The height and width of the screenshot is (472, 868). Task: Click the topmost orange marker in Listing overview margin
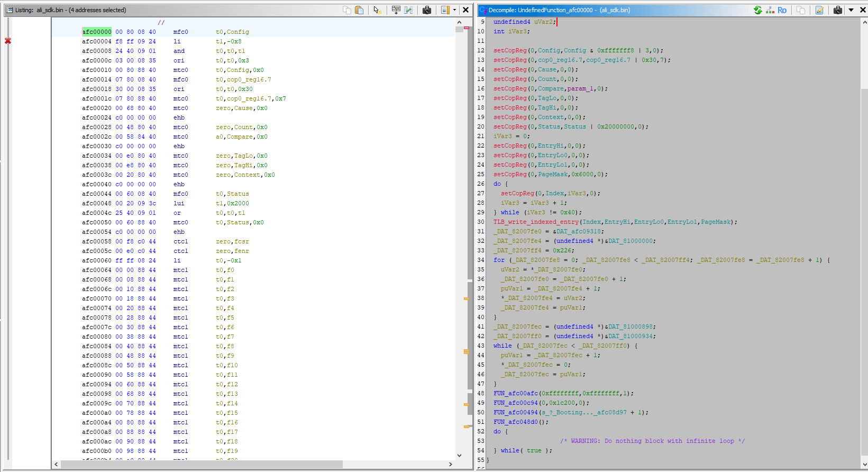pos(467,298)
